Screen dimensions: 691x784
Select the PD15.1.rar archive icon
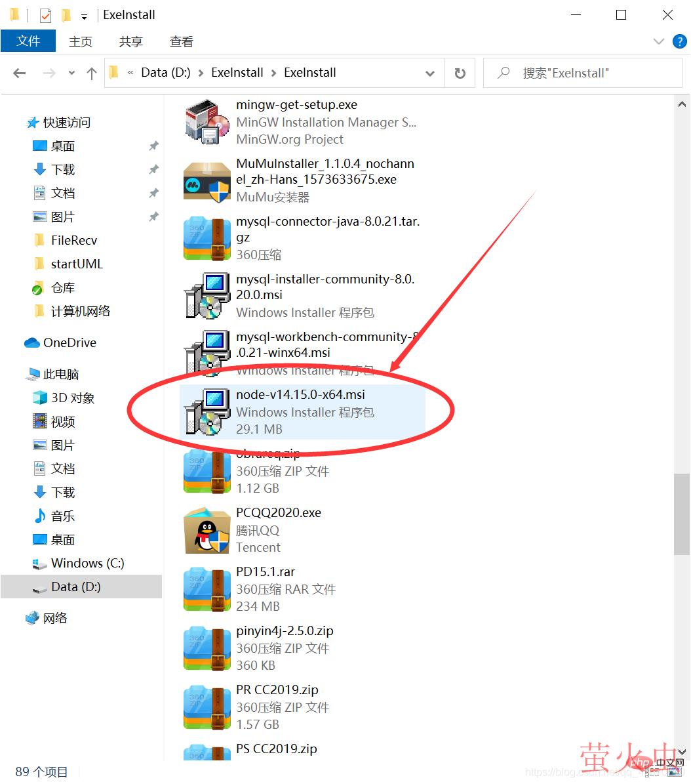207,589
